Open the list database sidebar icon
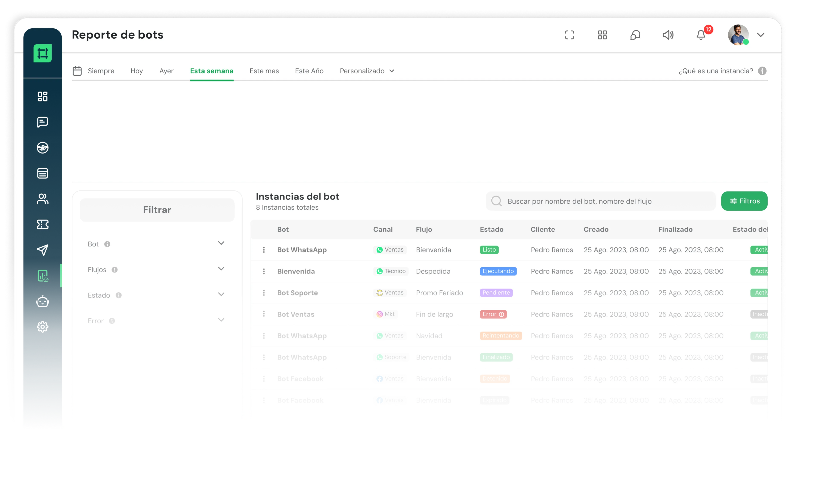819x504 pixels. point(42,173)
